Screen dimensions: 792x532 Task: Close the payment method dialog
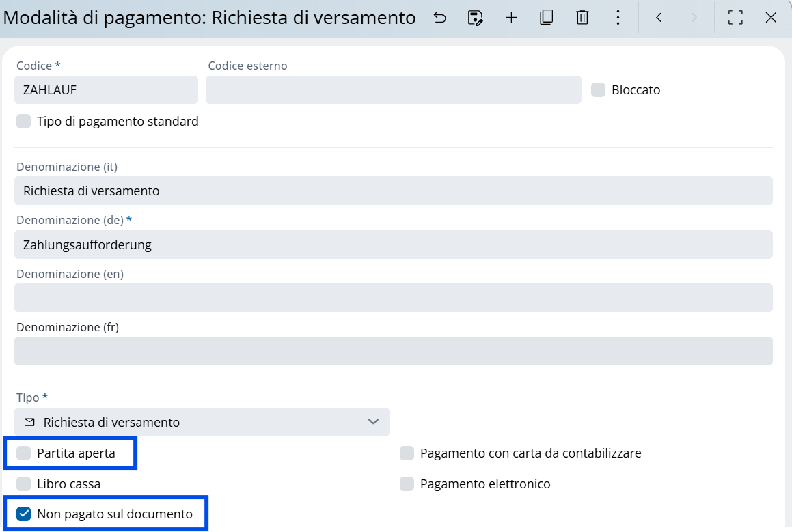tap(771, 18)
